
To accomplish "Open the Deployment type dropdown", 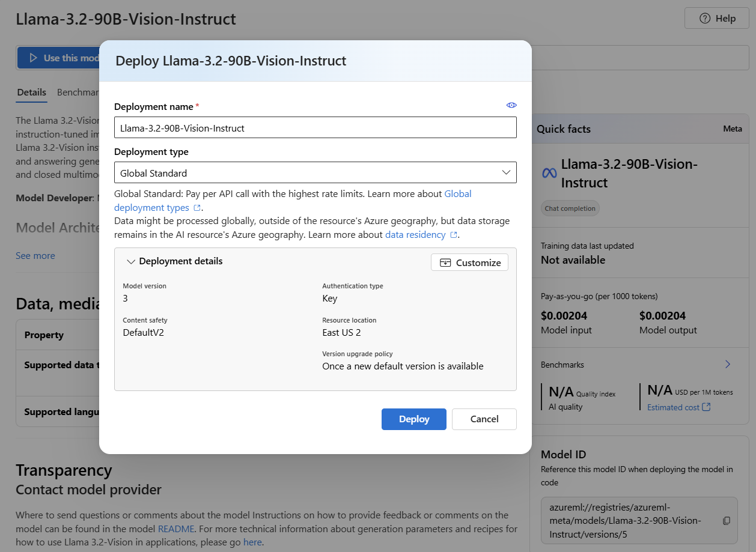I will tap(505, 172).
